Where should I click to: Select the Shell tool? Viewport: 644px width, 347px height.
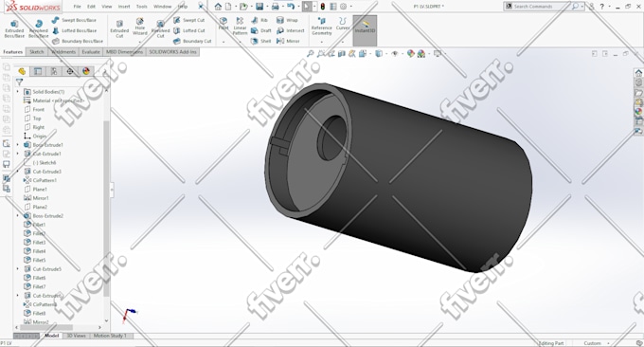[261, 42]
